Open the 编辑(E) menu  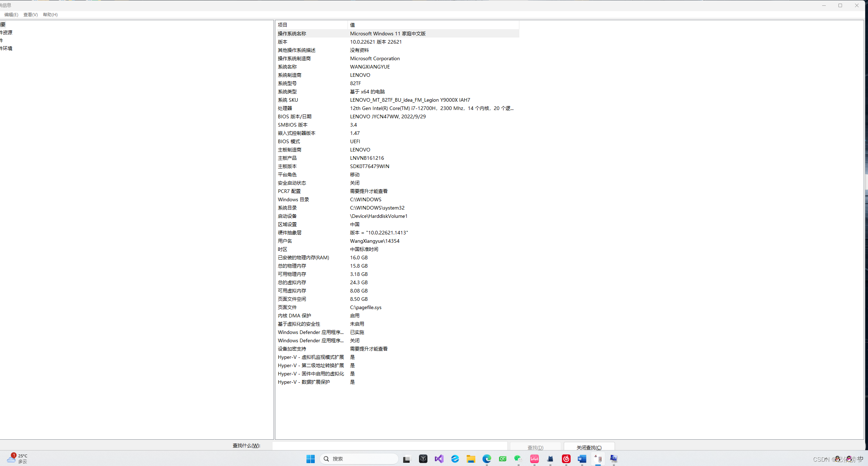[11, 15]
